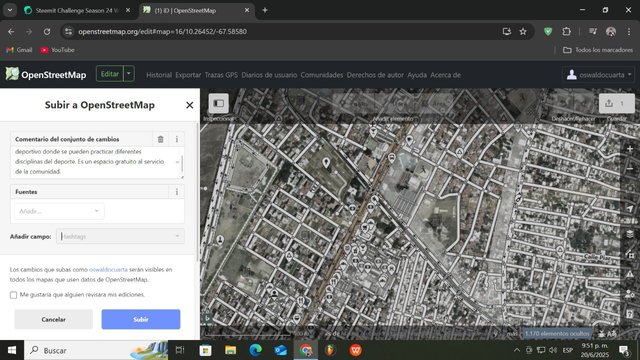
Task: Open the Historial menu item
Action: 159,75
